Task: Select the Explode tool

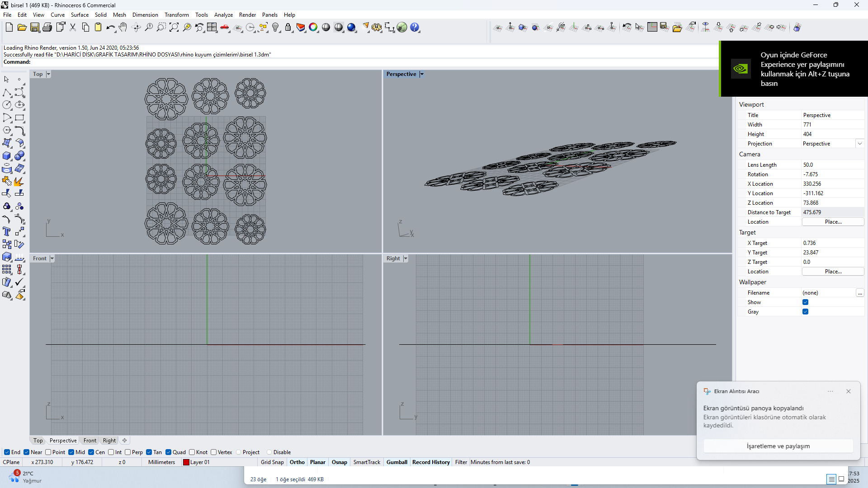Action: pos(19,181)
